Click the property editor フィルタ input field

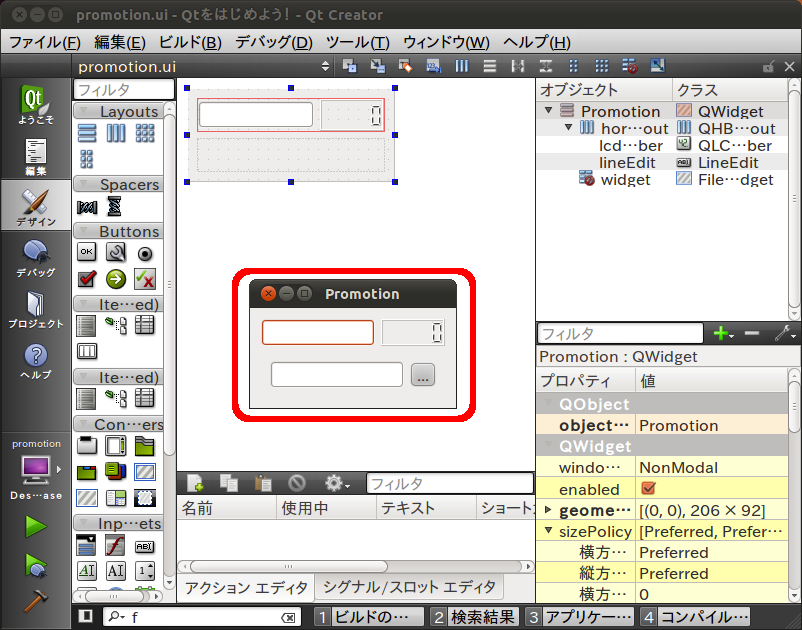tap(620, 334)
